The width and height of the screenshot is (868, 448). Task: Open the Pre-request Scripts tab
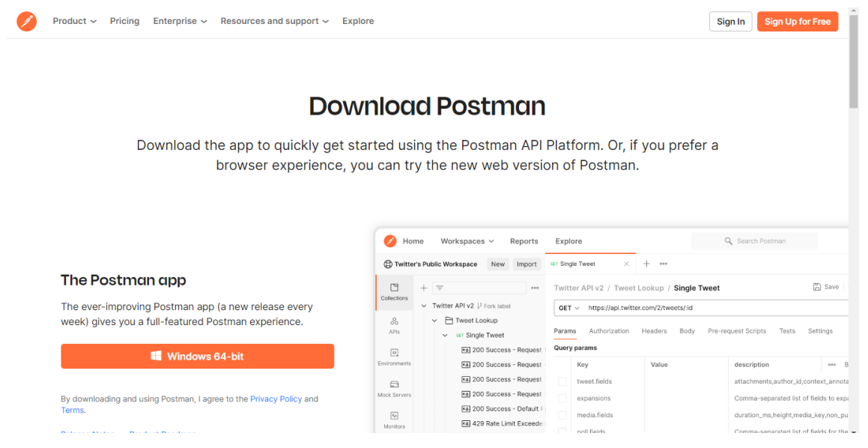[737, 331]
